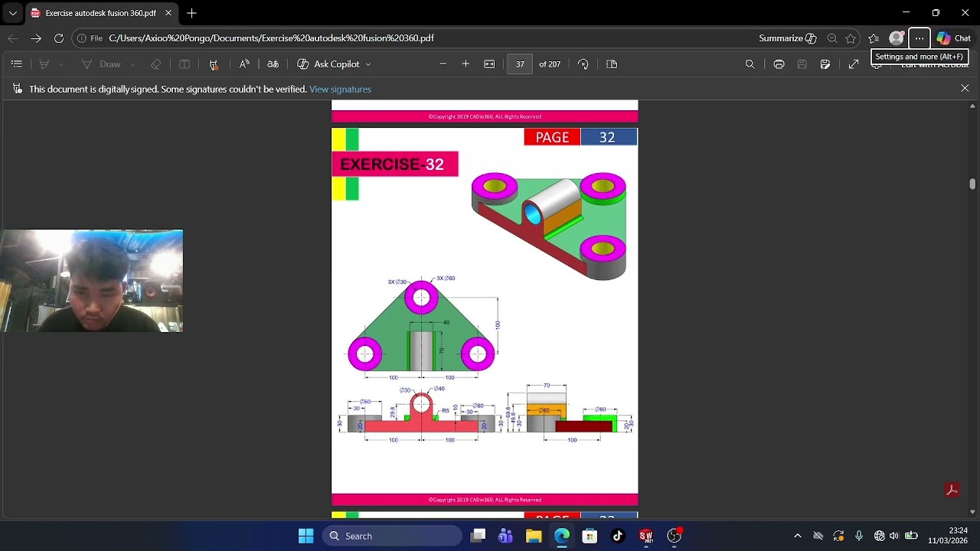This screenshot has width=980, height=551.
Task: Select the Highlight tool
Action: pyautogui.click(x=44, y=64)
